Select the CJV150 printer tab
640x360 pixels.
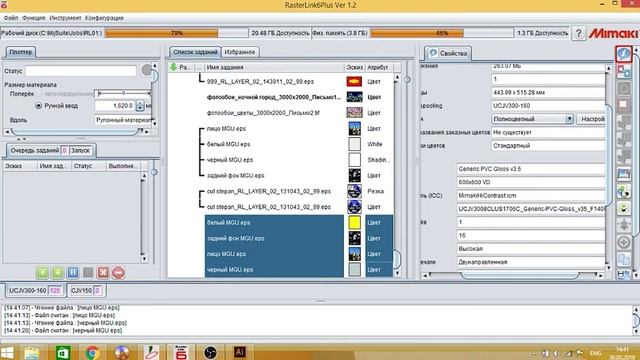[x=86, y=290]
